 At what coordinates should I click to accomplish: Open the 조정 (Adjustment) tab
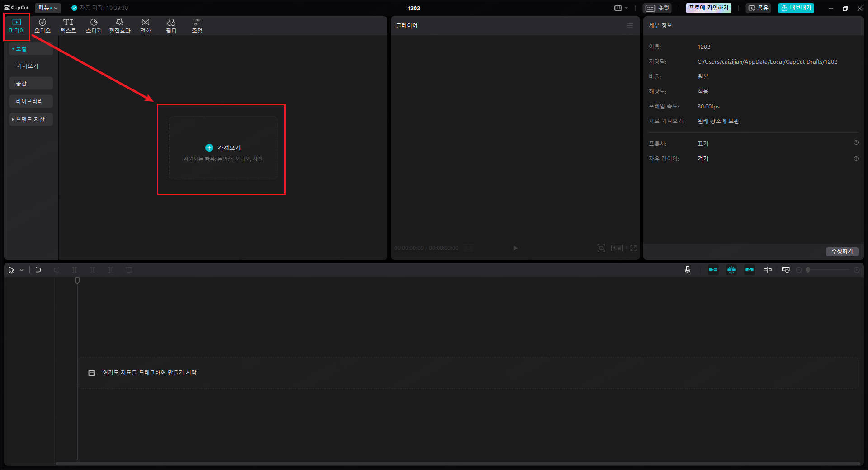click(197, 26)
